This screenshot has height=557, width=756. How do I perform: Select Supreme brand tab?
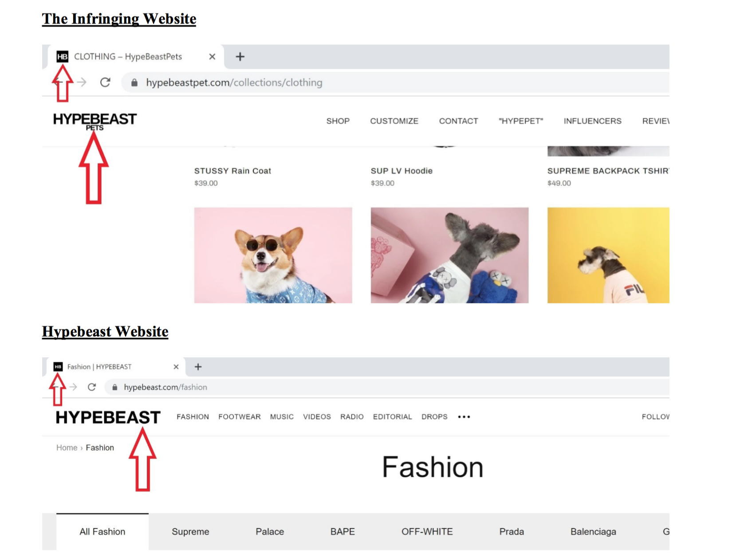[x=190, y=532]
